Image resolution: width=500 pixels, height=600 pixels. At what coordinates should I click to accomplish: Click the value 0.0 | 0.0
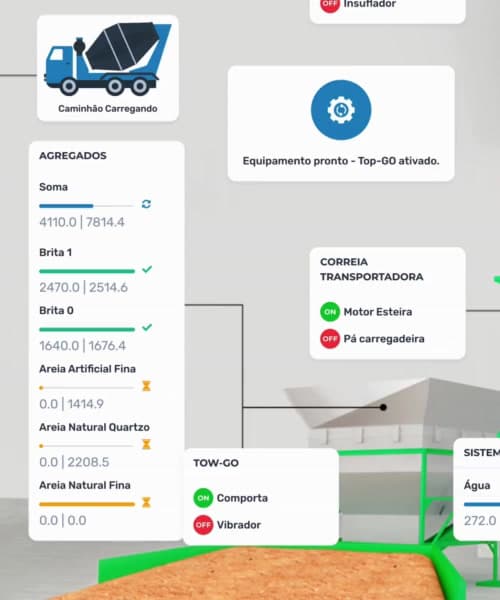(63, 520)
